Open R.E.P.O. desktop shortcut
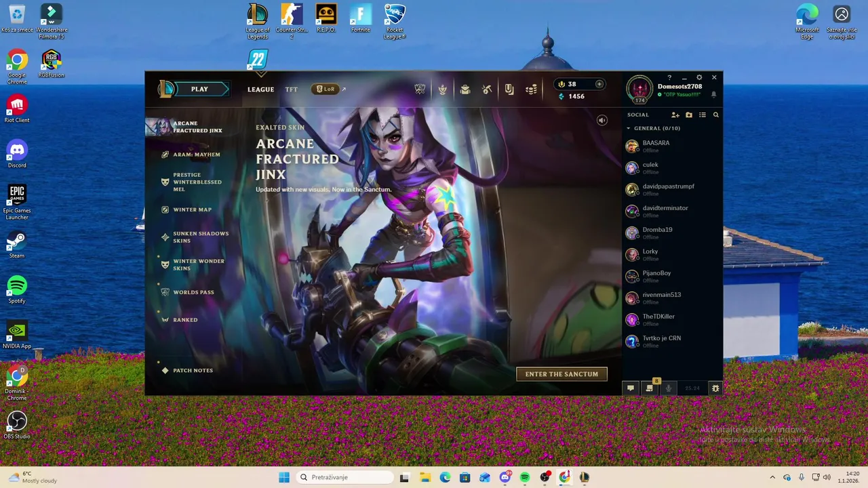 point(326,18)
